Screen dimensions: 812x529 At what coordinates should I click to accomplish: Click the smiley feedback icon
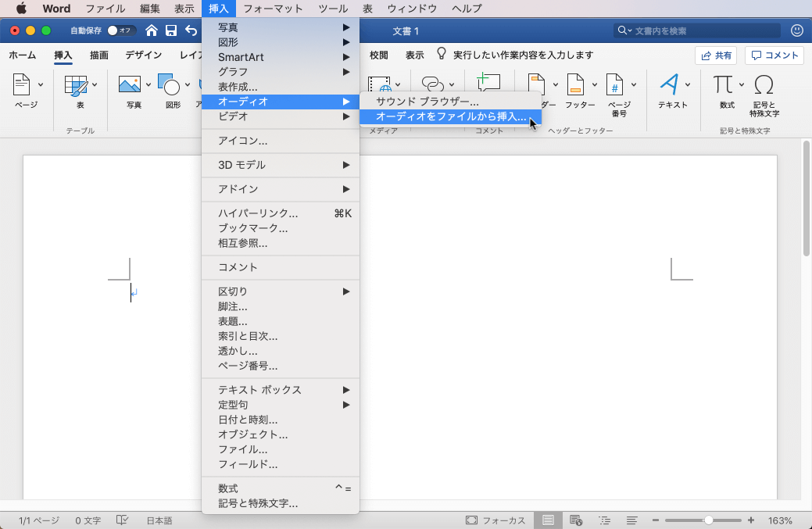(797, 30)
